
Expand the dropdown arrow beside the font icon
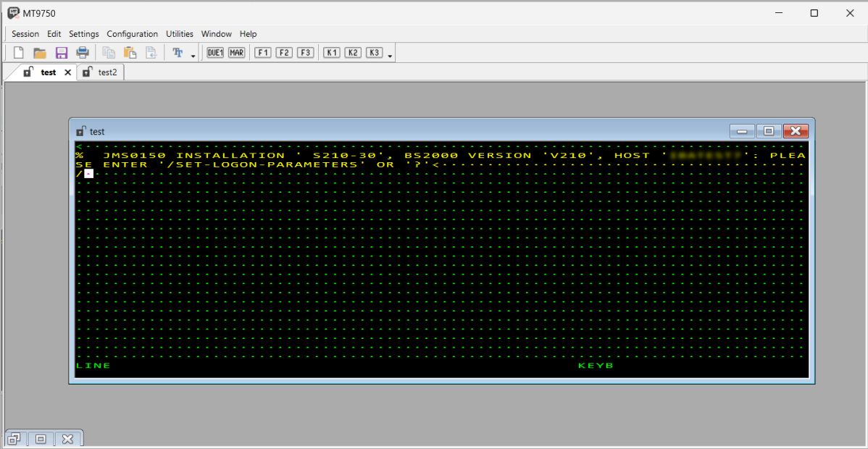193,56
